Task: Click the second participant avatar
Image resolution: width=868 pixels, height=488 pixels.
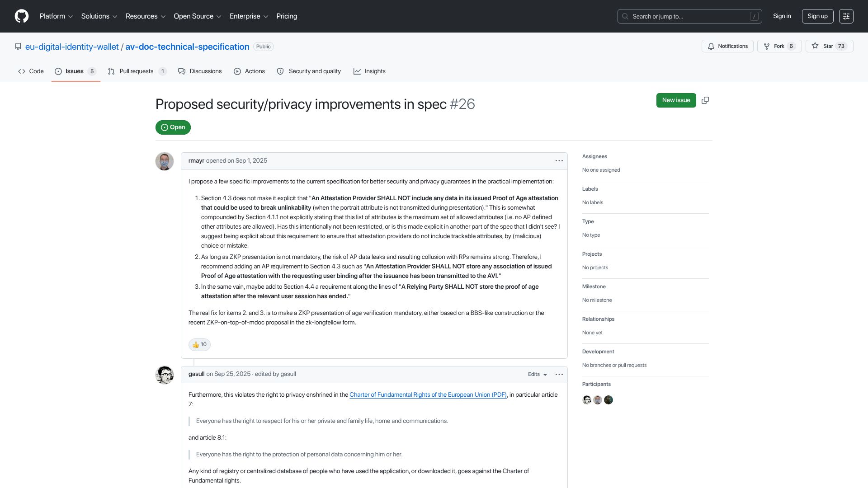Action: tap(598, 400)
